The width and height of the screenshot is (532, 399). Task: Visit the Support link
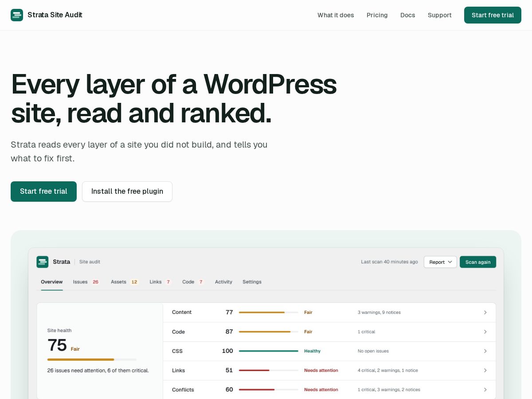(440, 15)
